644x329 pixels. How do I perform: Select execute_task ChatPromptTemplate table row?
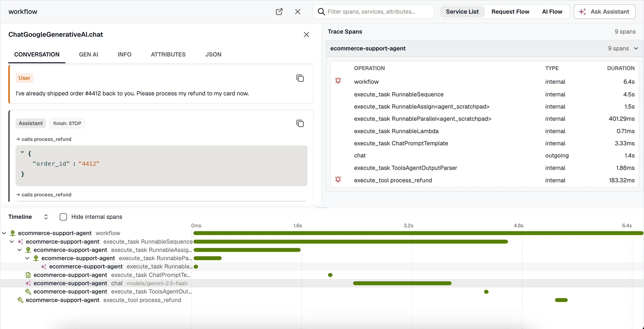[485, 143]
